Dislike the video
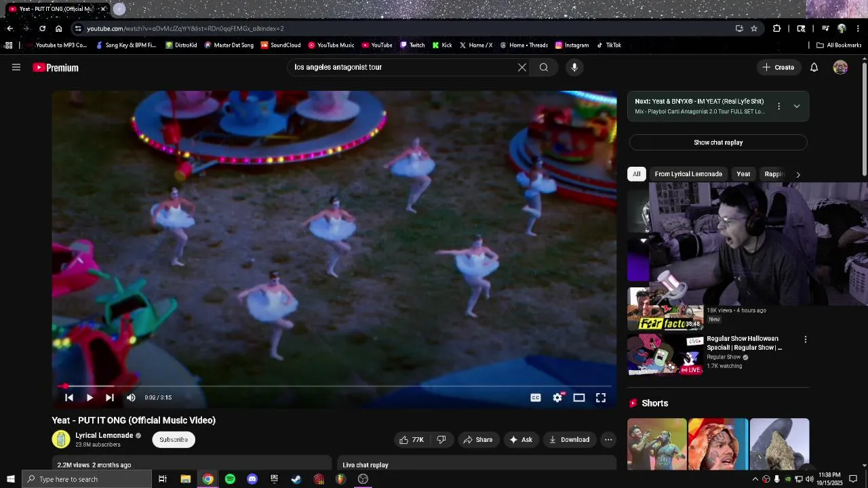 click(441, 440)
